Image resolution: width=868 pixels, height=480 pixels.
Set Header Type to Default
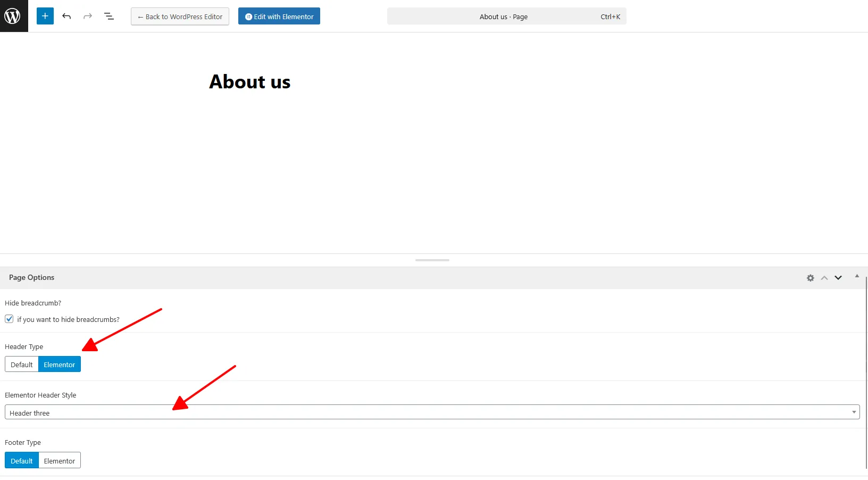pos(22,365)
